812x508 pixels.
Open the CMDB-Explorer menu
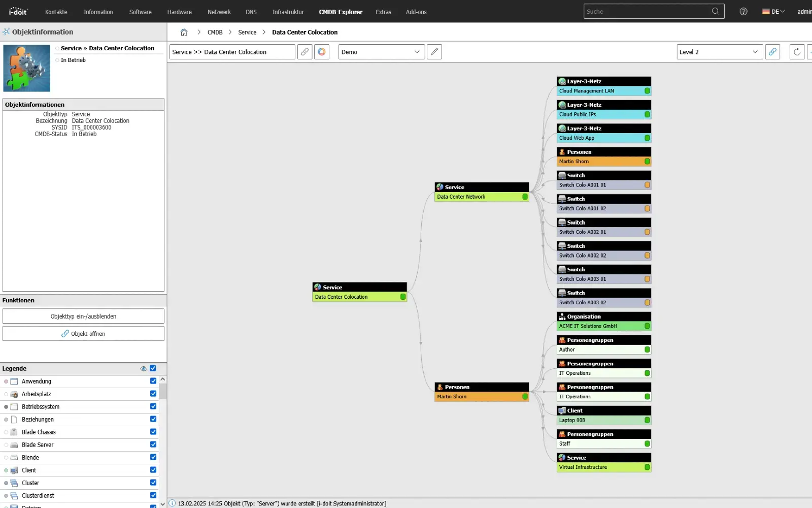click(341, 12)
